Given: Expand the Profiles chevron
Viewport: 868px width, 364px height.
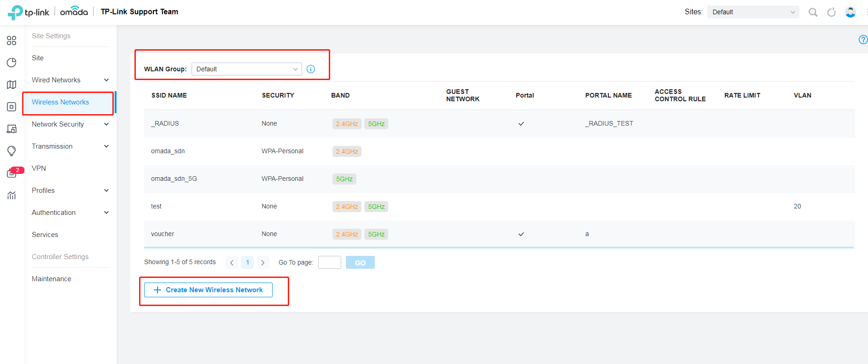Looking at the screenshot, I should point(106,191).
